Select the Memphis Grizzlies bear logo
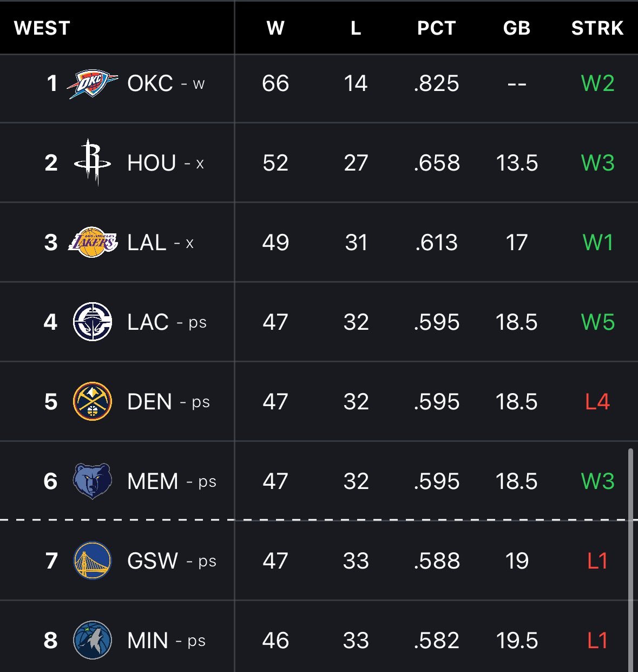 click(93, 481)
